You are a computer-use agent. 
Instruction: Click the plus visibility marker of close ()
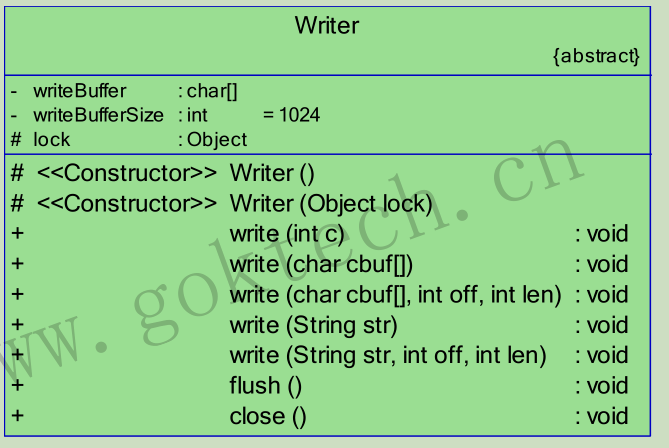(17, 416)
